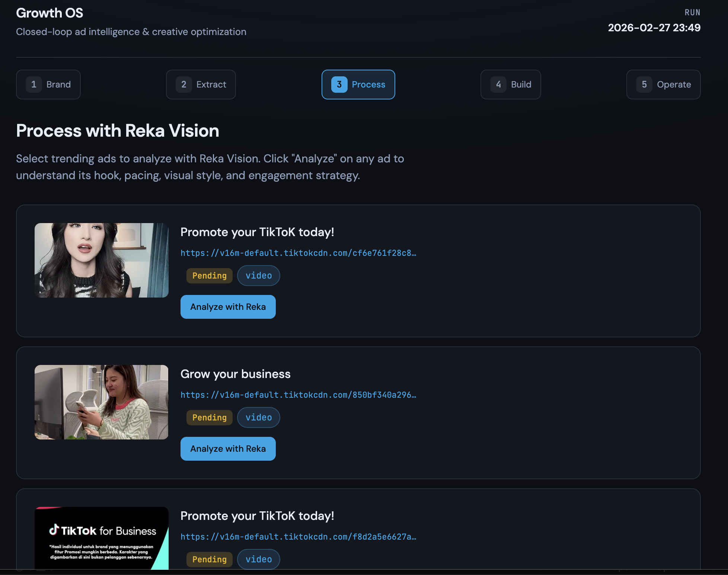
Task: Open the f8d2a5e6627a tiktokcdn link
Action: click(298, 537)
